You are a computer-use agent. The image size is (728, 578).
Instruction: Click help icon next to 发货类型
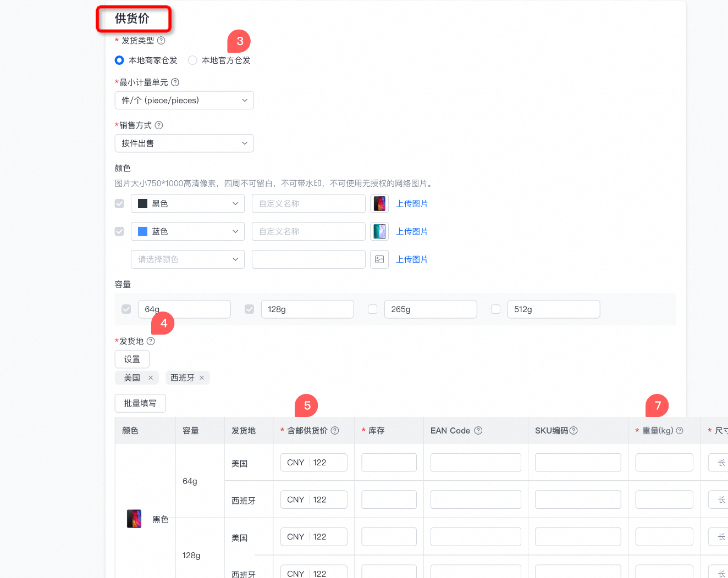(x=161, y=41)
